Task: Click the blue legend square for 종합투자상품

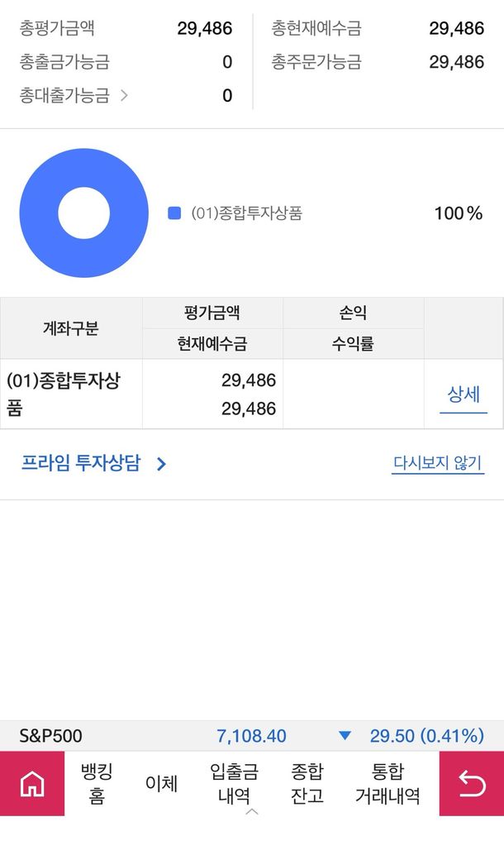Action: (x=174, y=213)
